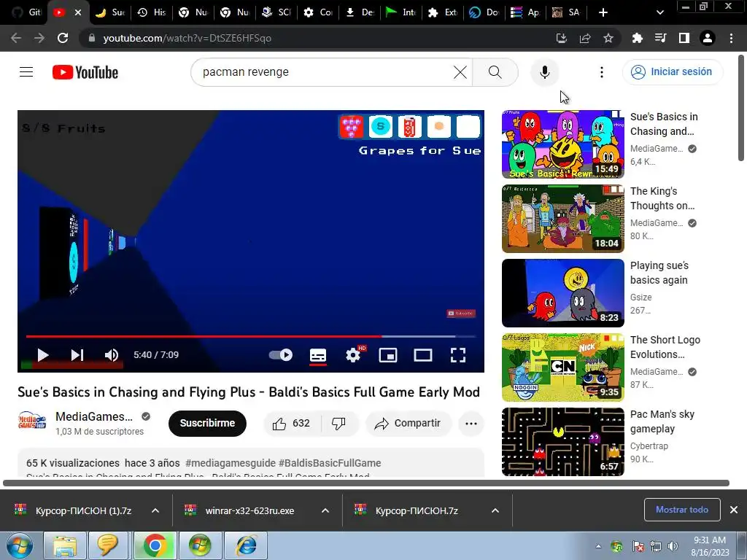747x560 pixels.
Task: Toggle Chrome side panel
Action: (x=684, y=38)
